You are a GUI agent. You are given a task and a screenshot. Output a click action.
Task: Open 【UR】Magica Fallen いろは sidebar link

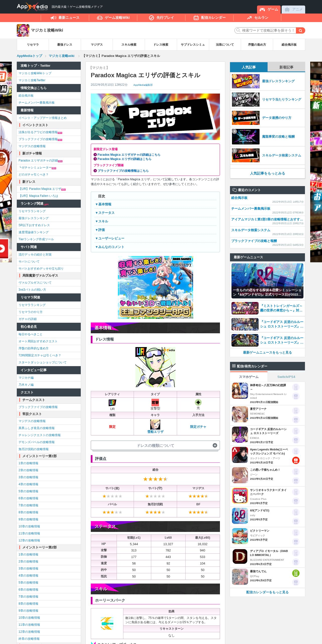[38, 196]
